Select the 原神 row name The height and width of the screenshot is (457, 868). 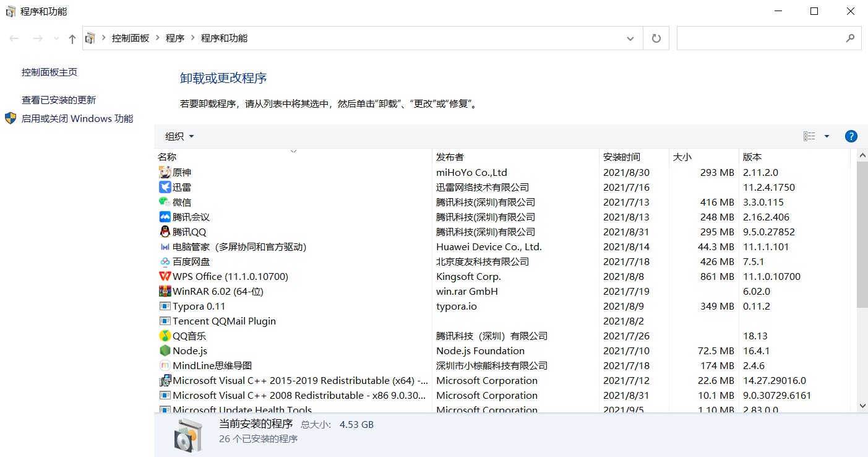182,173
